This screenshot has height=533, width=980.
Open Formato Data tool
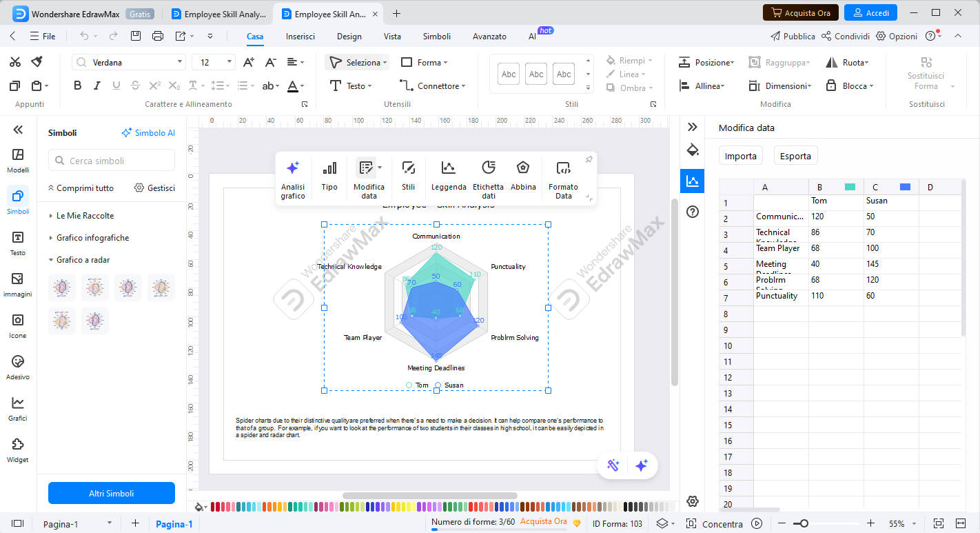[563, 179]
